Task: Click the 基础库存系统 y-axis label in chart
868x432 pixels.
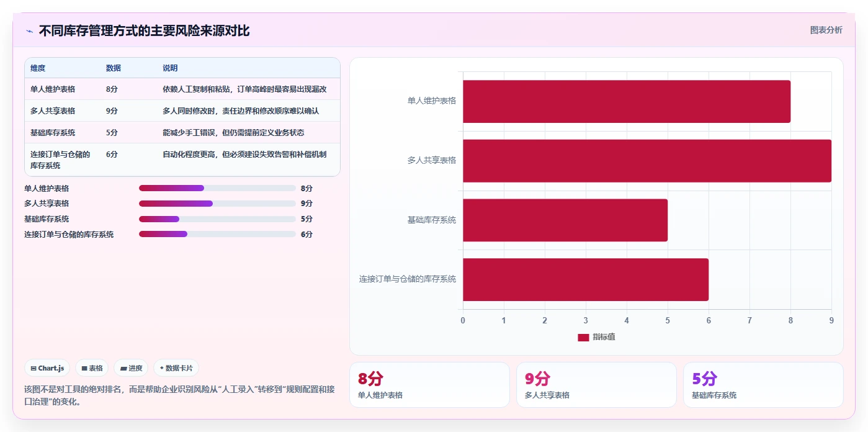Action: click(x=432, y=220)
